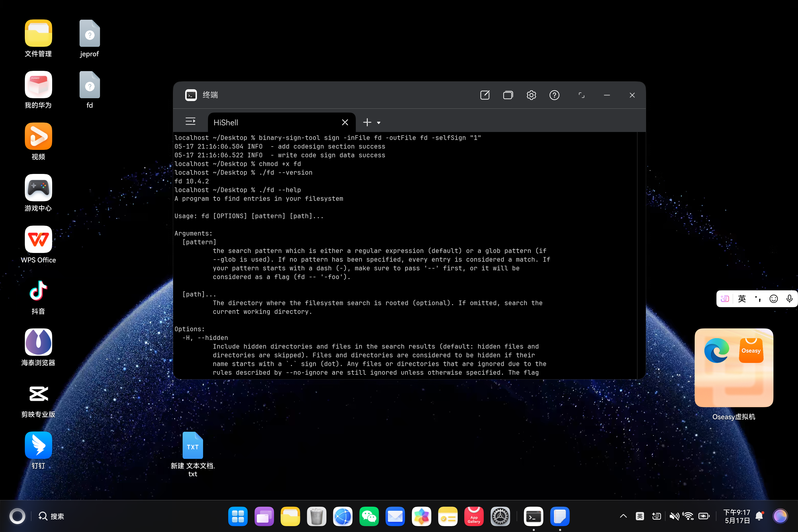
Task: Minimize the terminal window
Action: 607,95
